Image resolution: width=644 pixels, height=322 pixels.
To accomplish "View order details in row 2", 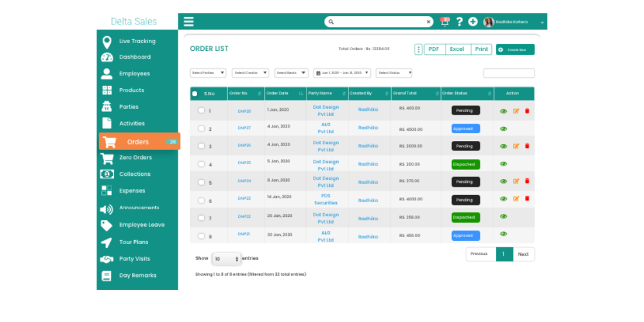I will [504, 129].
